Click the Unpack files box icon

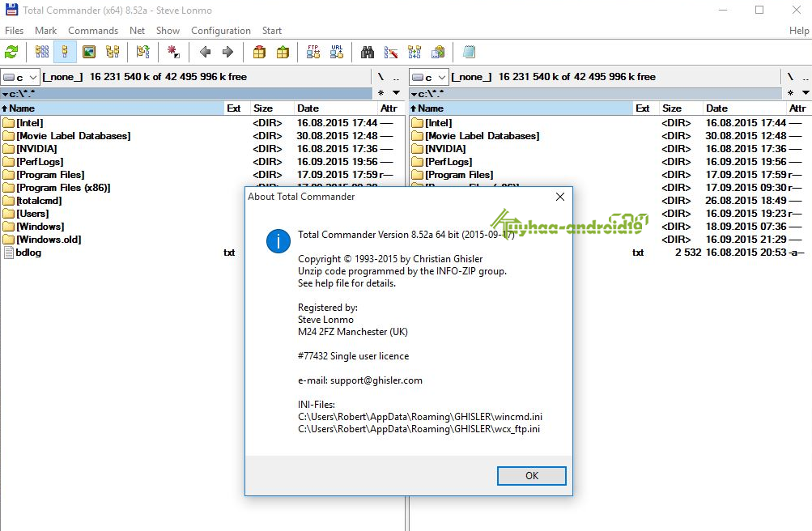point(283,52)
